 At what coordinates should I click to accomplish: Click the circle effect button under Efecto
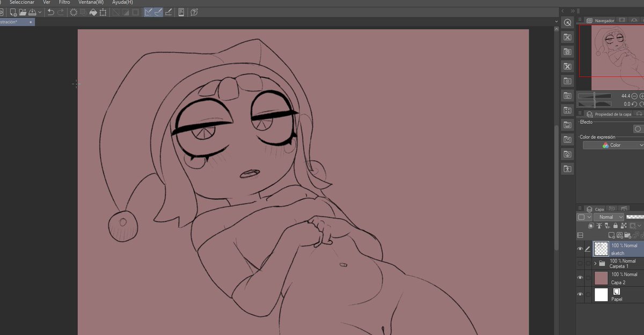[638, 129]
